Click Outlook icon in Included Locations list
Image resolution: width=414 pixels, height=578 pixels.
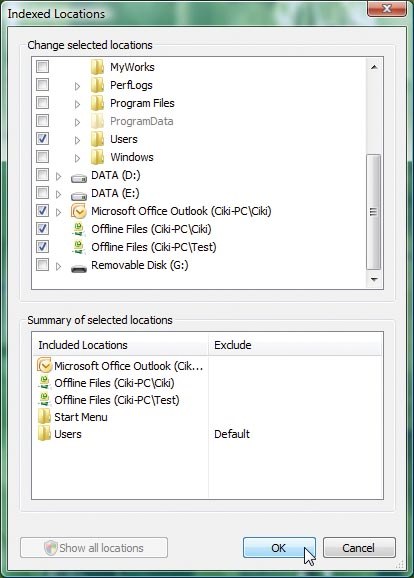pos(44,366)
